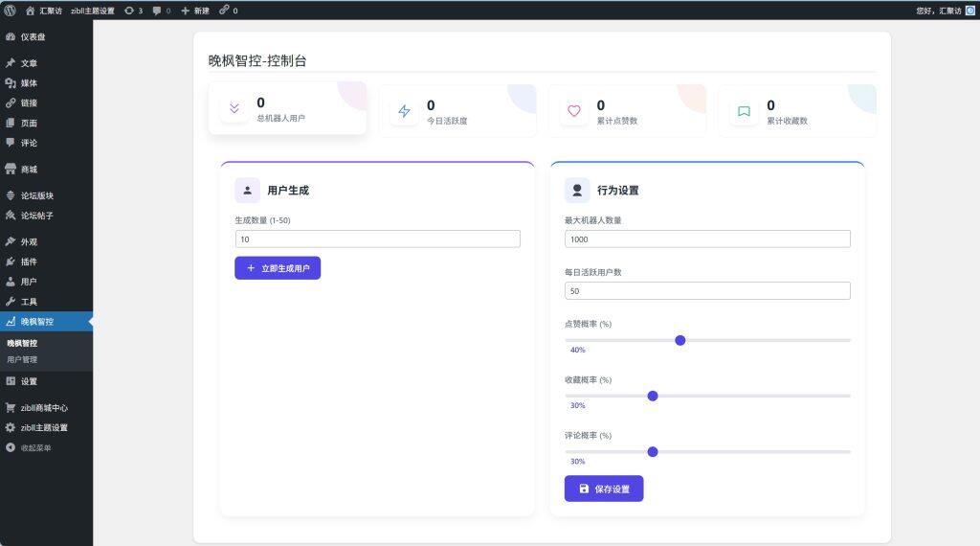Open the user avatar at top right
This screenshot has width=980, height=546.
pyautogui.click(x=970, y=10)
